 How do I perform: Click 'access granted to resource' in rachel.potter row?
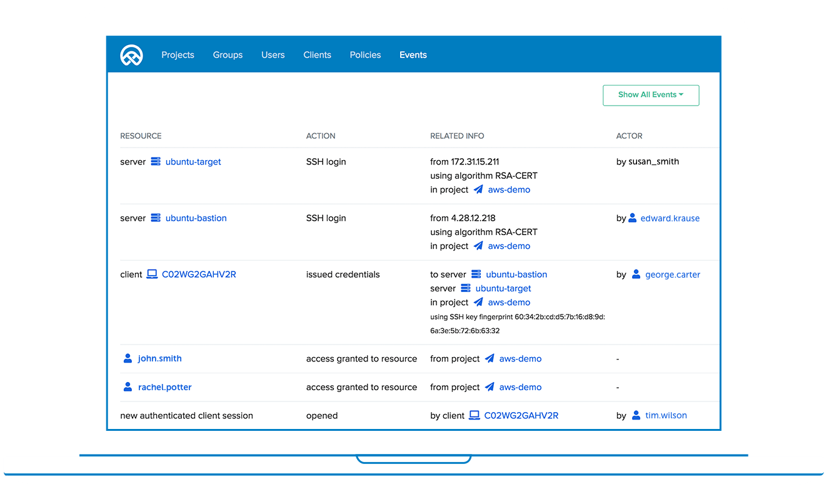coord(361,388)
